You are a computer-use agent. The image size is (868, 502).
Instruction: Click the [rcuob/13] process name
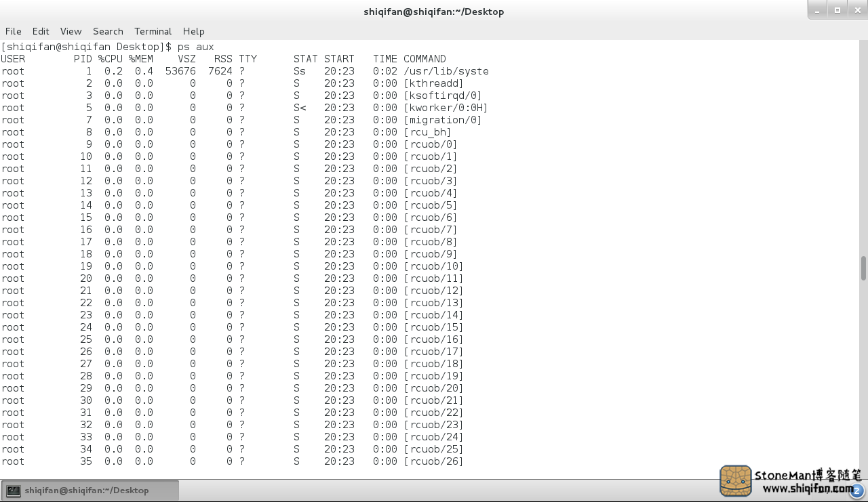click(434, 303)
